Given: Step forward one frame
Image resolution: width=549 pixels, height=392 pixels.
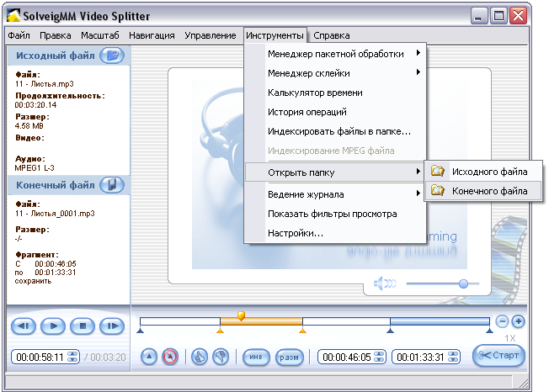Looking at the screenshot, I should [112, 326].
